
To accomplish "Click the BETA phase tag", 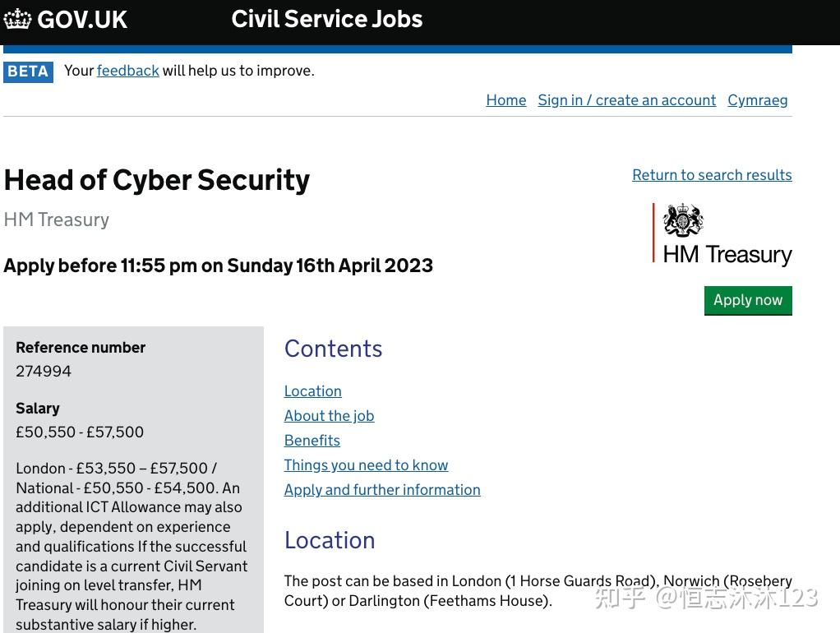I will [x=28, y=72].
